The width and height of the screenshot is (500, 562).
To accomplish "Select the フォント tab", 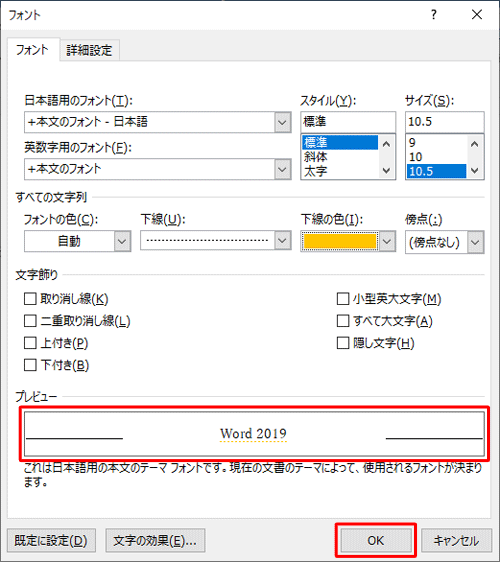I will [x=32, y=49].
